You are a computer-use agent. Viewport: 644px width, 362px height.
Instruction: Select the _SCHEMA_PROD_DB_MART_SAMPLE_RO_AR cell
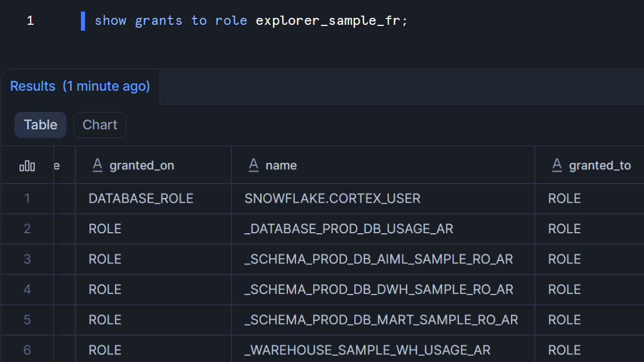(381, 320)
